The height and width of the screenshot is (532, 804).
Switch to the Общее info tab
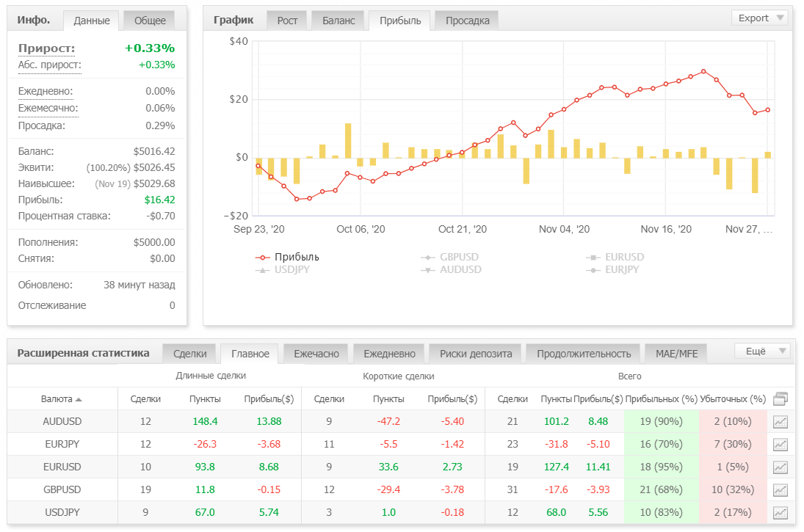[150, 21]
